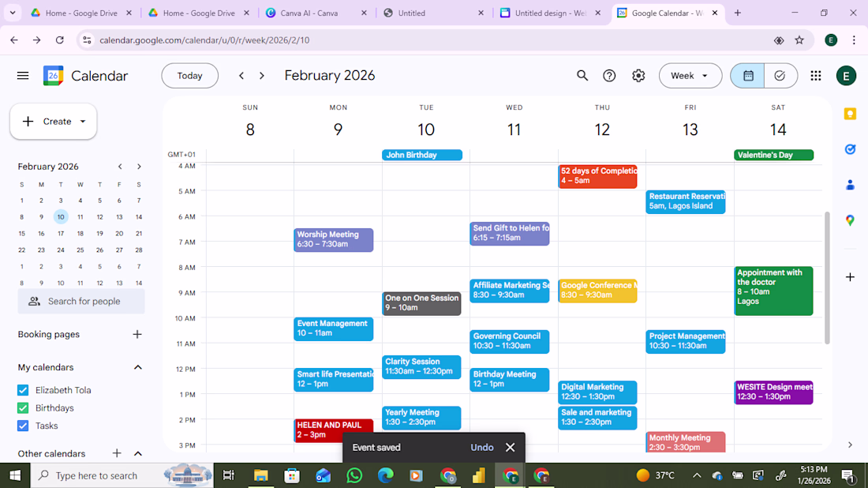Open the main menu hamburger icon

point(23,75)
